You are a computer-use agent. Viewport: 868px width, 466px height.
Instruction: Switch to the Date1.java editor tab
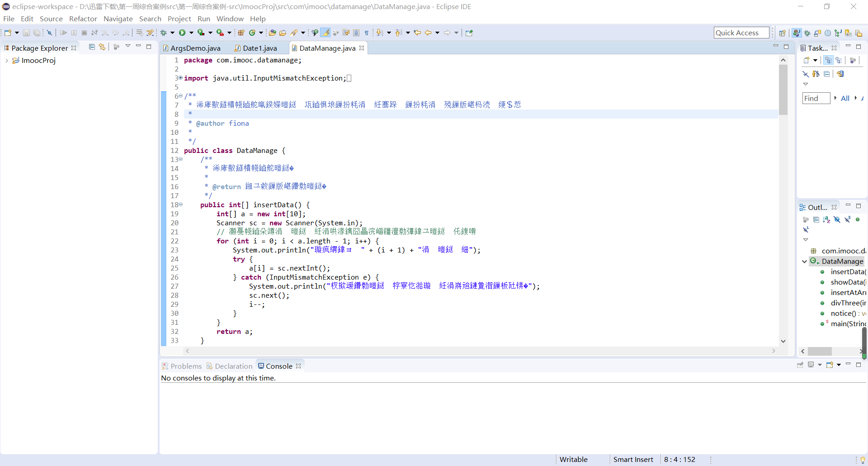click(x=256, y=48)
